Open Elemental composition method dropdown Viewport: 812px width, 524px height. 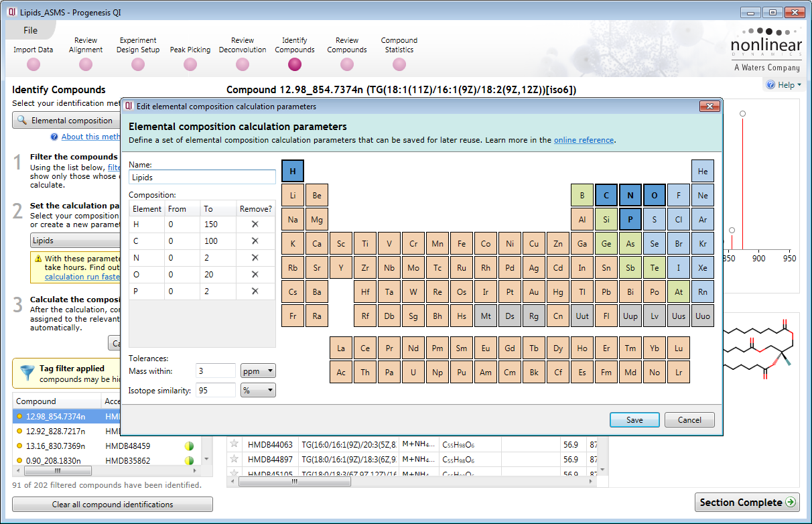pyautogui.click(x=66, y=121)
